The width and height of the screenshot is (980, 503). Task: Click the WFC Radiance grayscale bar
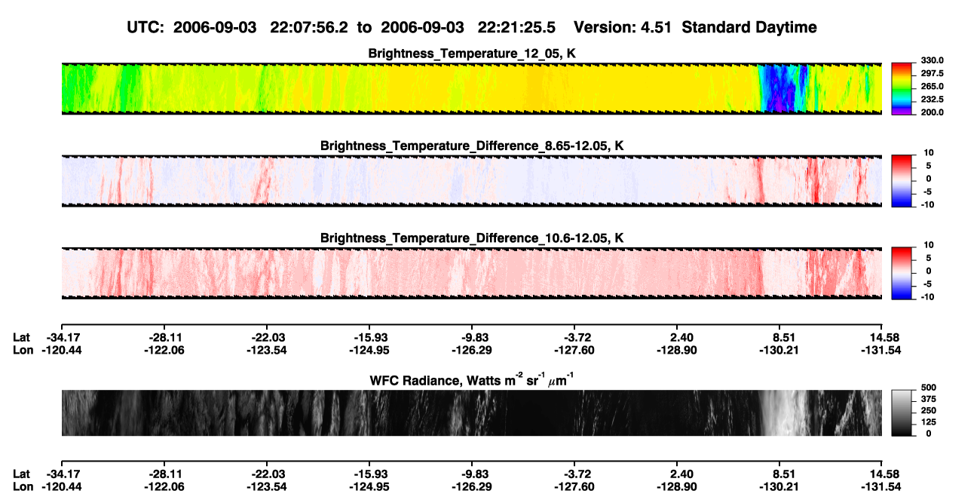click(x=902, y=413)
